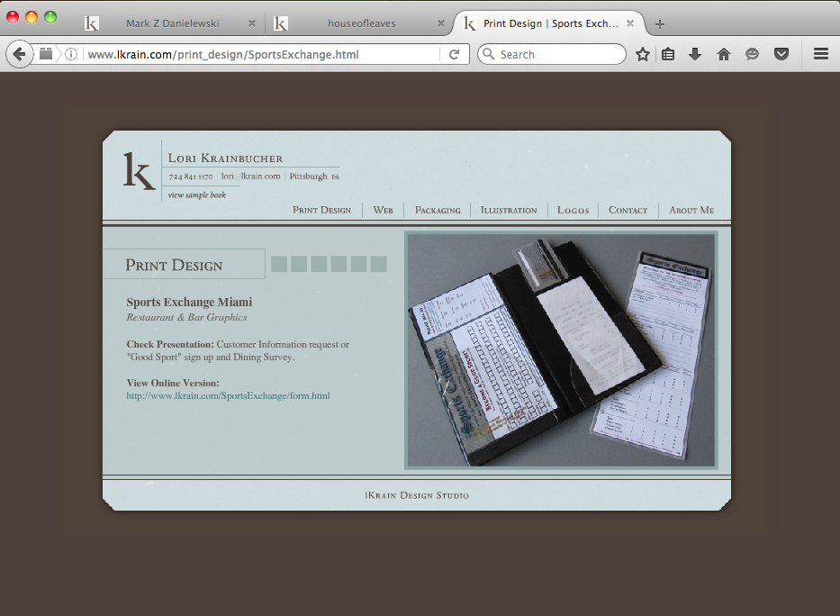
Task: Click the SportsExchange form.html link
Action: coord(228,396)
